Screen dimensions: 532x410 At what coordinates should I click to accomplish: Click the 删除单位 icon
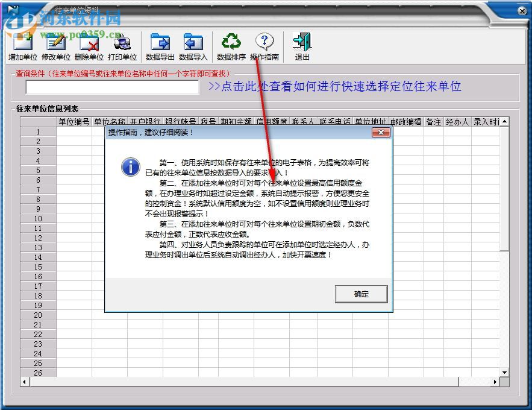90,45
